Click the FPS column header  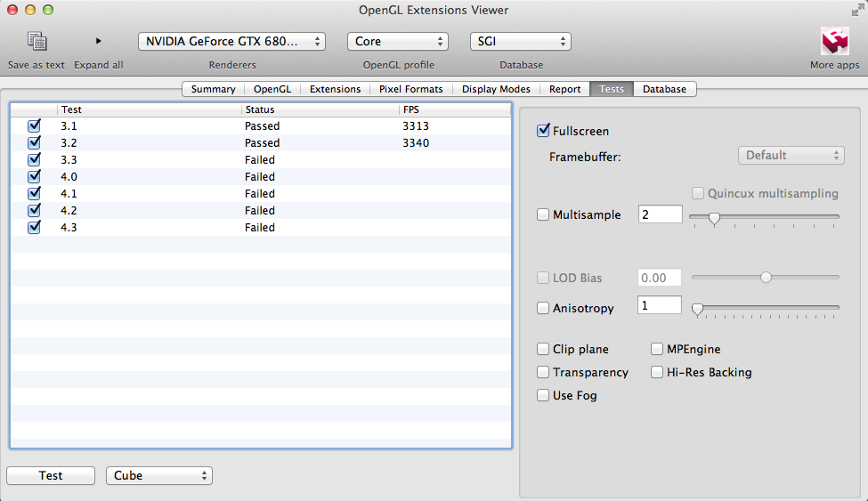point(455,109)
